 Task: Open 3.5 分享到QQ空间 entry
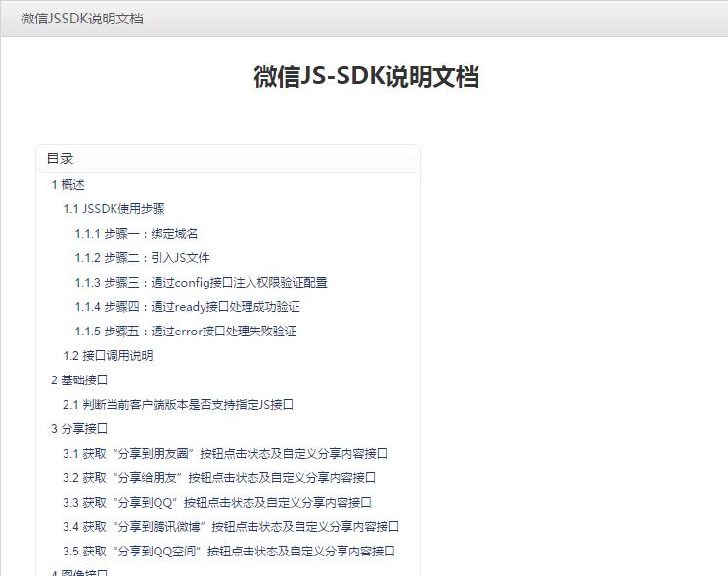point(228,552)
